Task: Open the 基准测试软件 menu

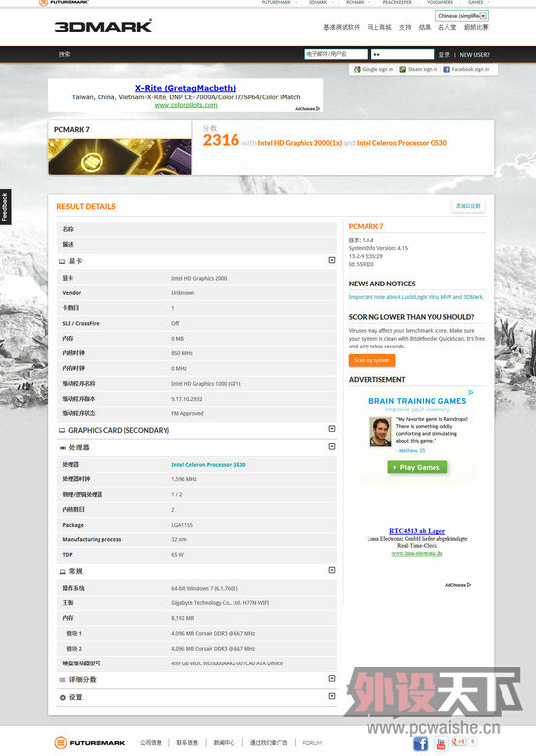Action: (342, 27)
